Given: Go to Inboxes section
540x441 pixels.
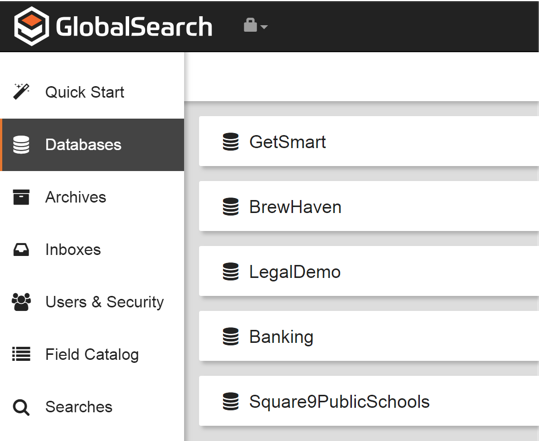Looking at the screenshot, I should tap(92, 250).
